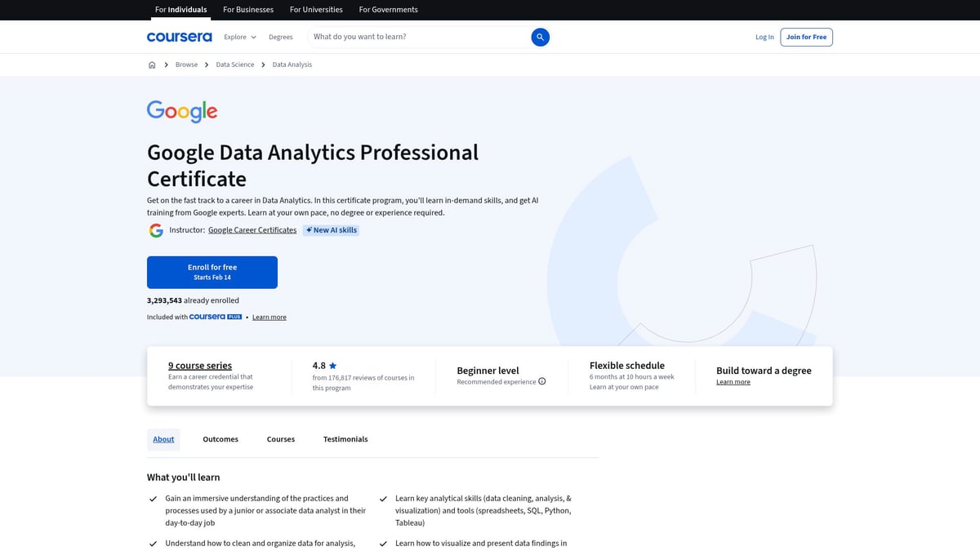
Task: Click the '3,293,543 already enrolled' text
Action: tap(193, 300)
